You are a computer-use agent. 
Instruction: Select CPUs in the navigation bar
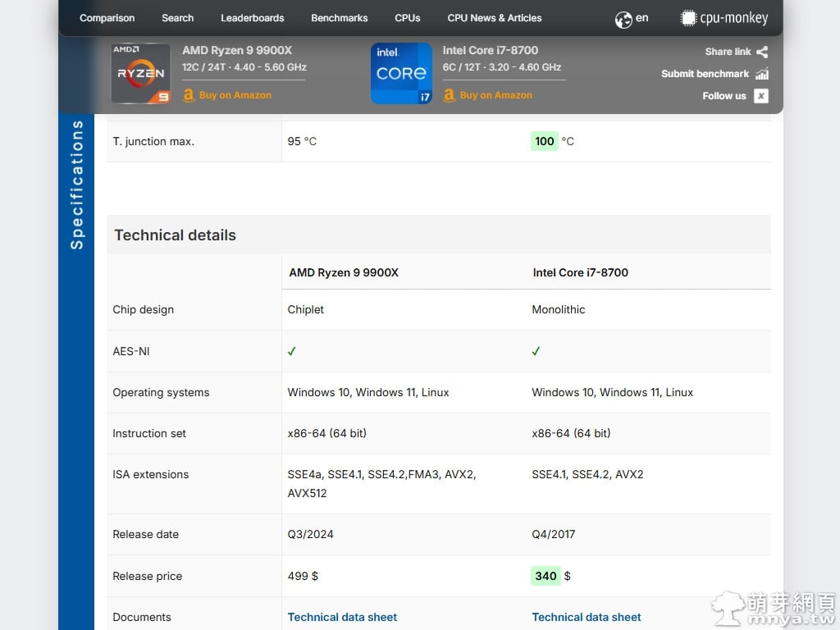coord(407,18)
